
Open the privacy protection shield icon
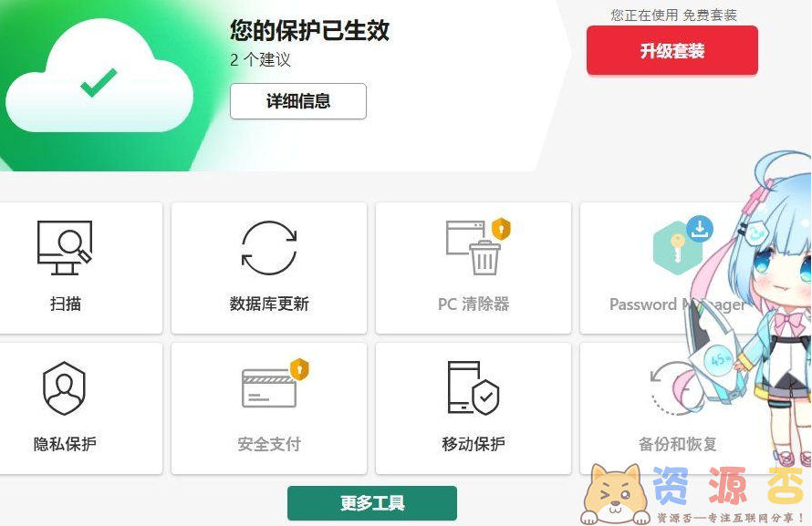click(64, 388)
